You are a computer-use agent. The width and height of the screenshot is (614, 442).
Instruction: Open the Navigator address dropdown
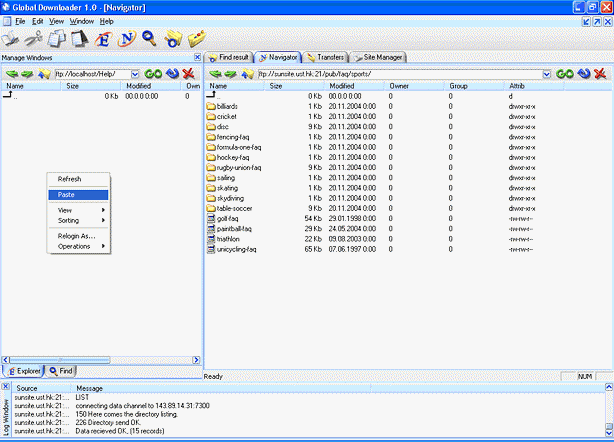point(547,74)
